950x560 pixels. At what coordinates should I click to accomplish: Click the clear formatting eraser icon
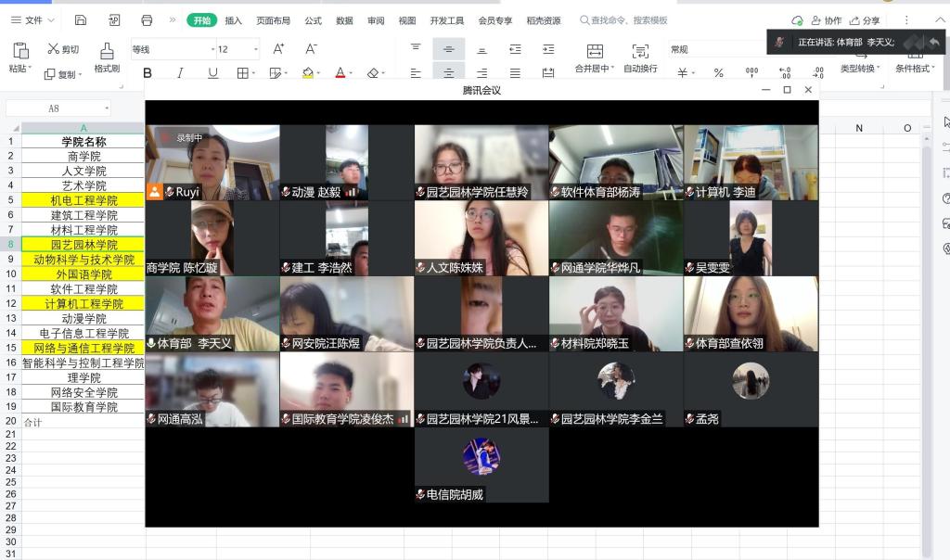(373, 73)
